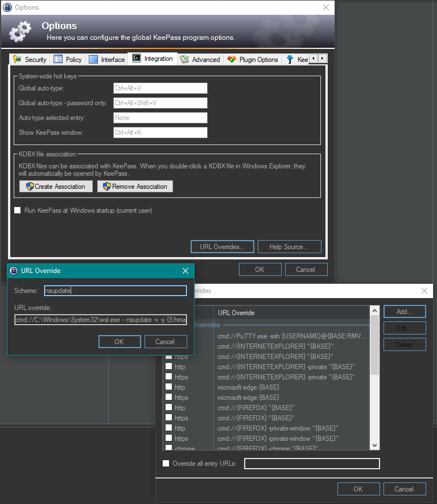
Task: Cancel the Options window
Action: [x=306, y=270]
